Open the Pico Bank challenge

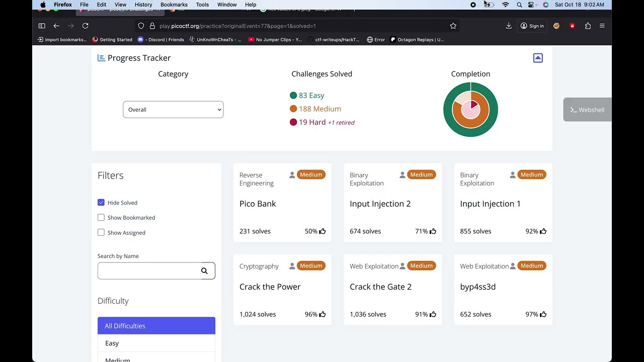tap(258, 204)
